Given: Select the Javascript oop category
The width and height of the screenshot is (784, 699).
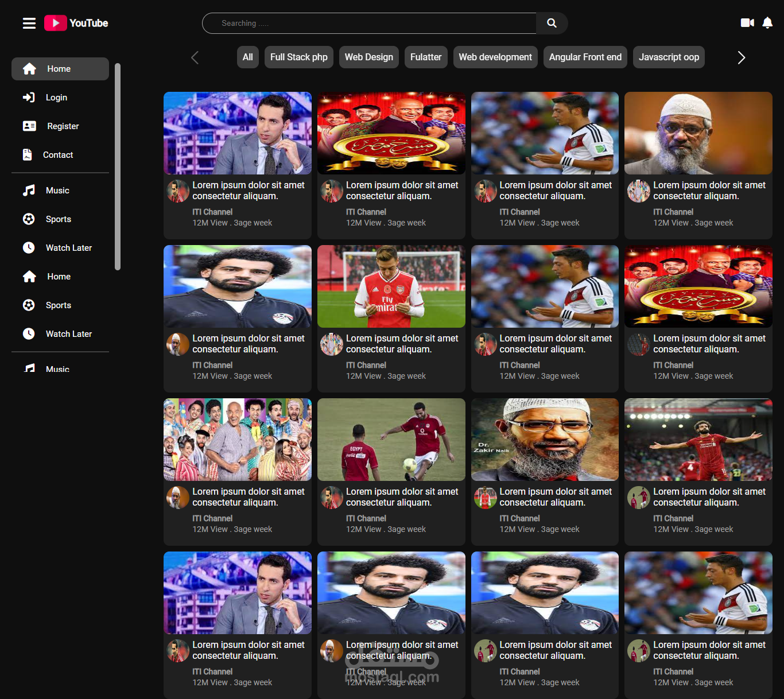Looking at the screenshot, I should pyautogui.click(x=668, y=57).
